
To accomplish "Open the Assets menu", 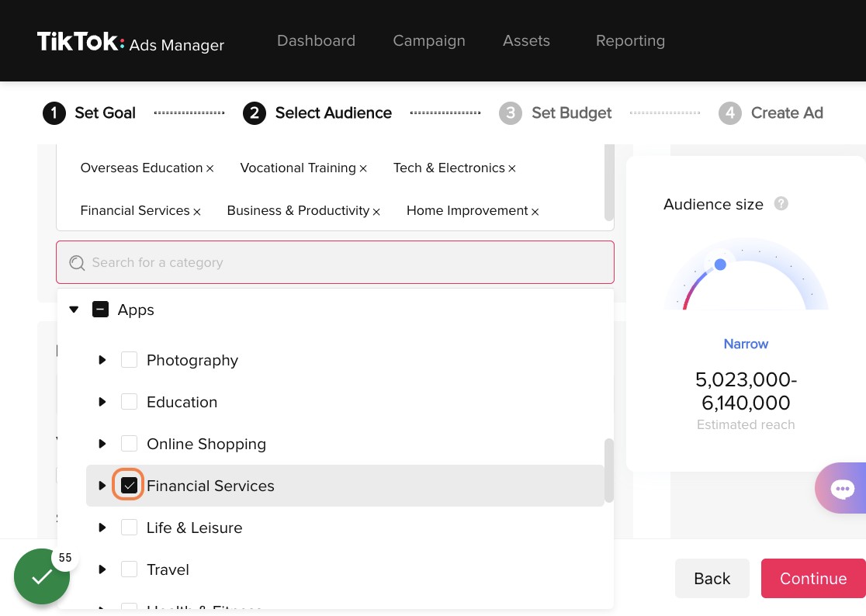I will [526, 41].
